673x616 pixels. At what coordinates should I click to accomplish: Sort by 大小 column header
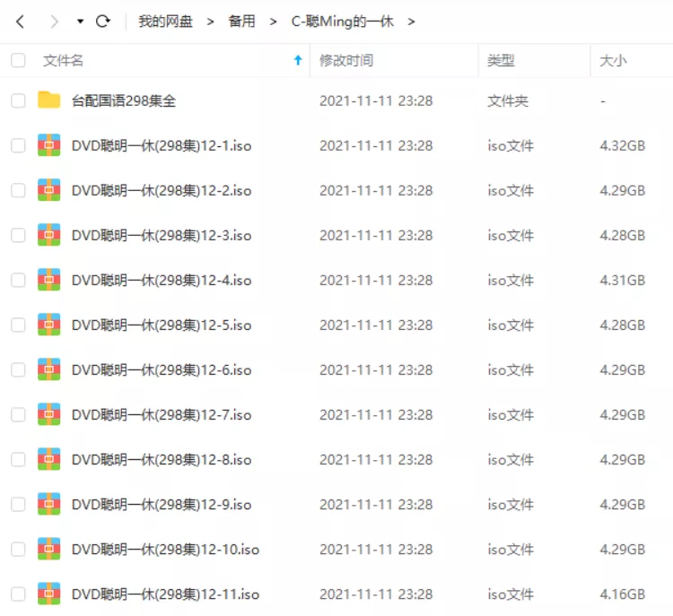coord(613,60)
